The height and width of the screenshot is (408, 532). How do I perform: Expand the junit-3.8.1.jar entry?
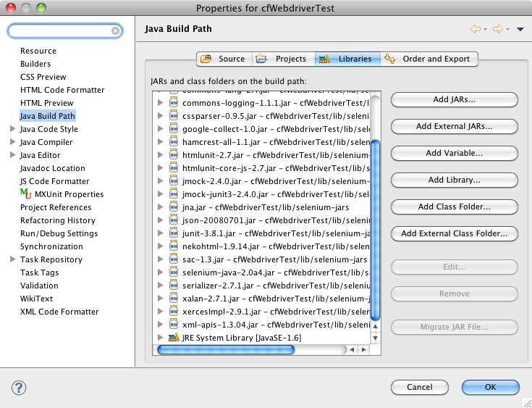coord(161,233)
